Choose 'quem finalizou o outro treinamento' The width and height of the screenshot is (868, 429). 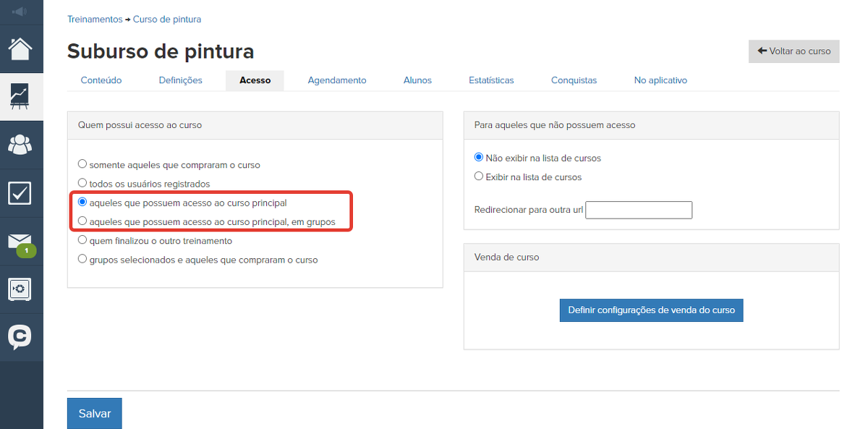click(82, 240)
